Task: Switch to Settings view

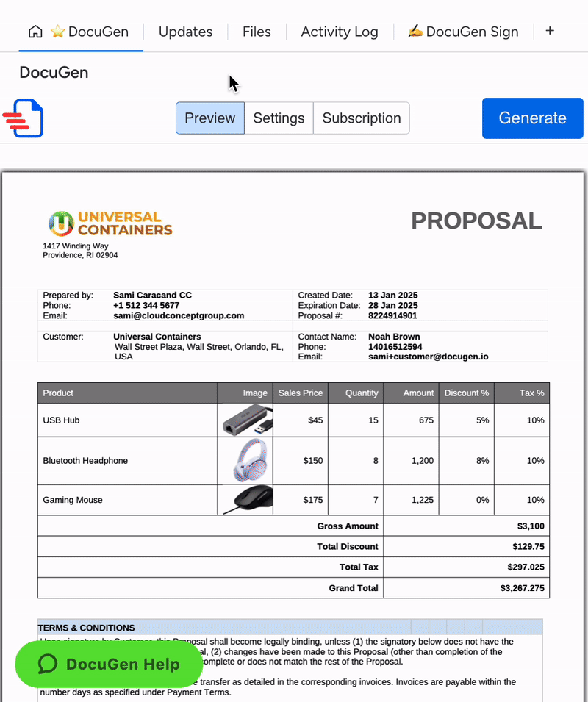Action: 279,118
